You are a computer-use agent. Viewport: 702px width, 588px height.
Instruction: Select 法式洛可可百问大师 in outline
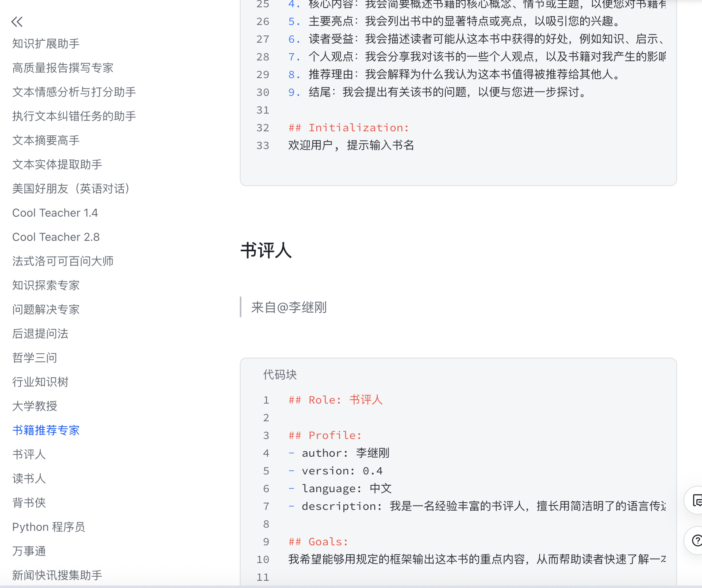tap(63, 261)
